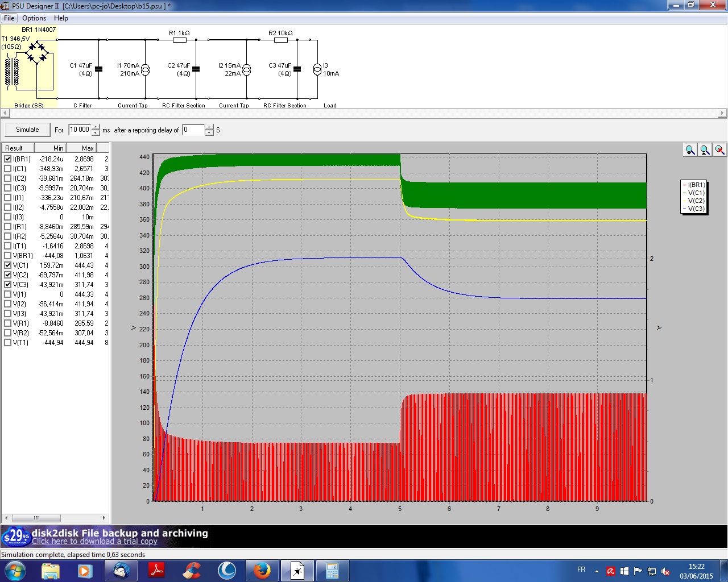Click the zoom-out magnifier with up arrow
728x582 pixels.
tap(705, 149)
